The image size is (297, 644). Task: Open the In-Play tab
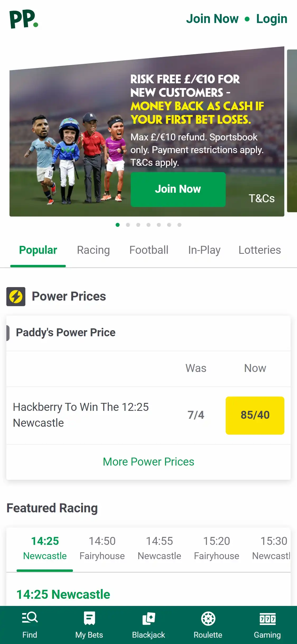(204, 250)
